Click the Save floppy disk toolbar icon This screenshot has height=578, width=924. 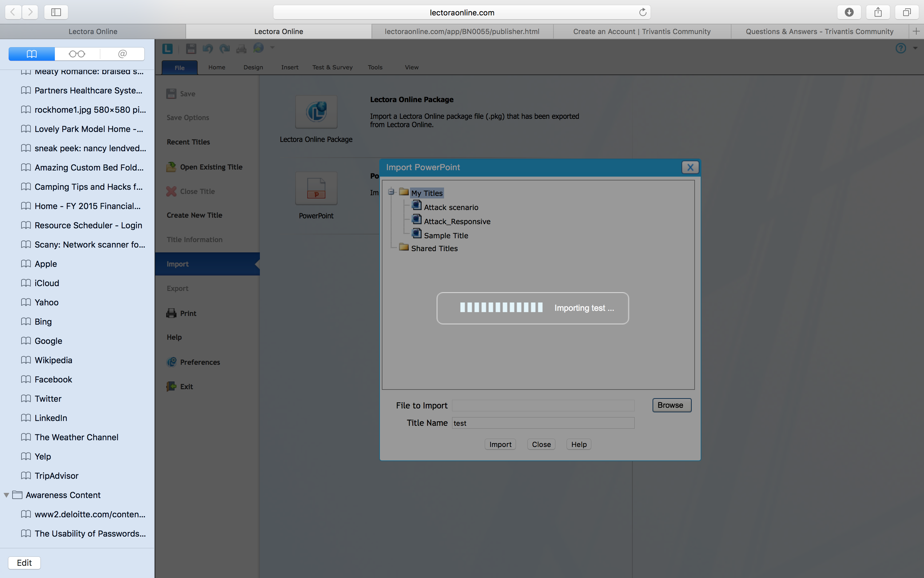191,48
